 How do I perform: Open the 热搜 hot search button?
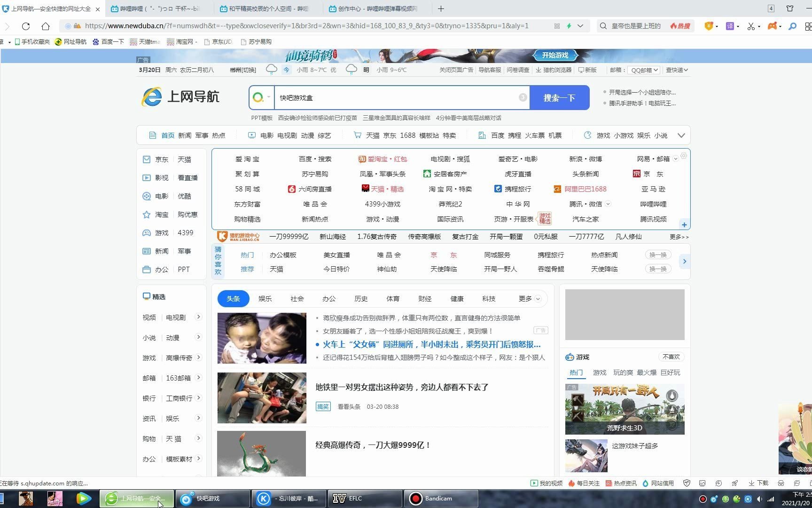pos(680,26)
